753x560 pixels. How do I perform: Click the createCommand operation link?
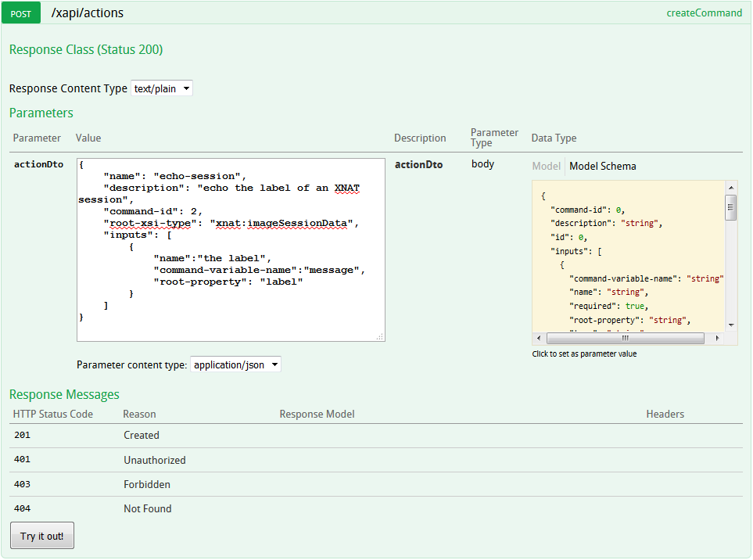point(704,13)
